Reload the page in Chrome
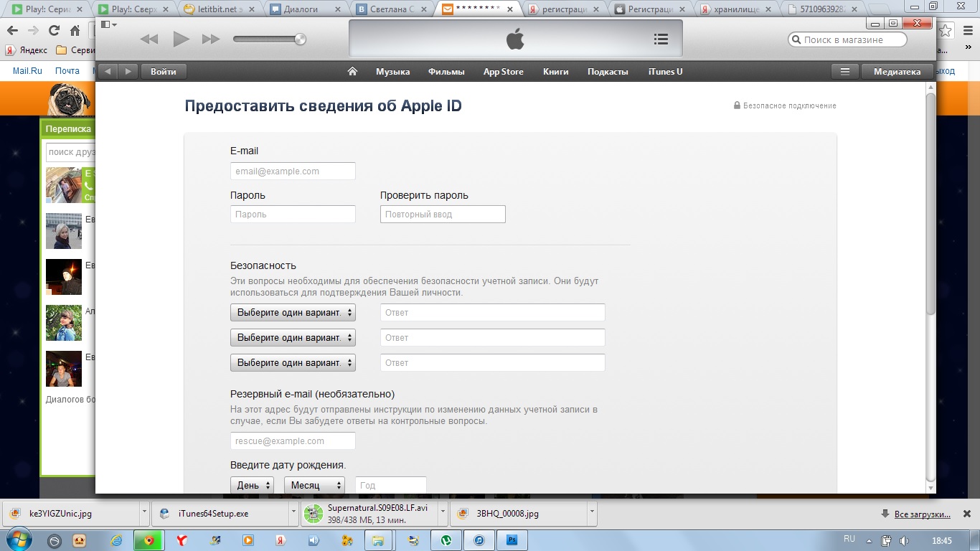Screen dimensions: 980x551 [x=54, y=31]
